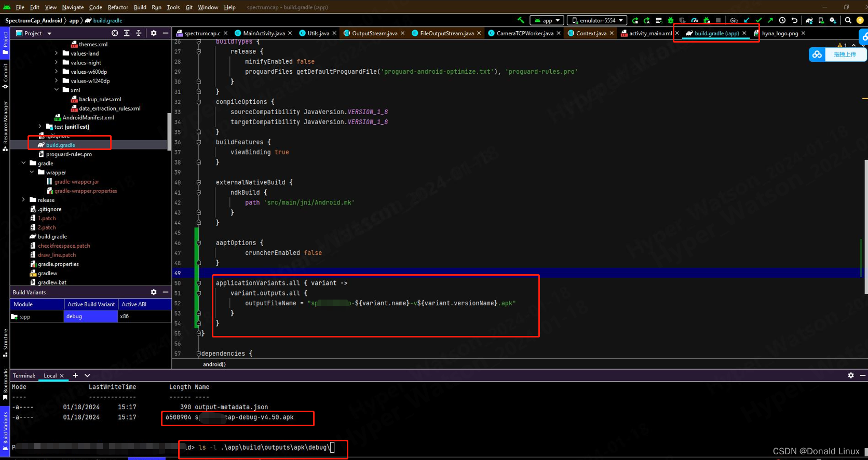Open the emulator-5554 device dropdown

(x=598, y=20)
